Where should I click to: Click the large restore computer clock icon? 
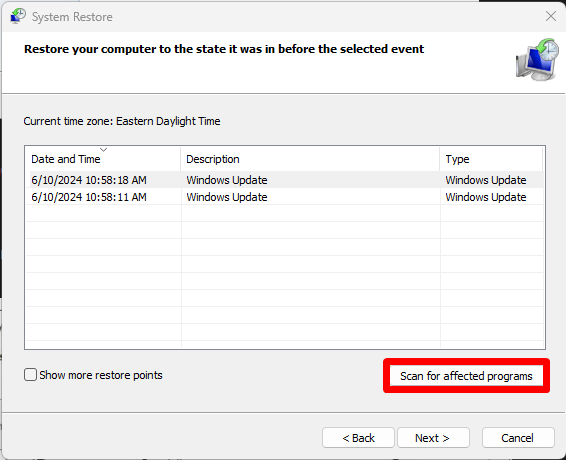(x=537, y=60)
